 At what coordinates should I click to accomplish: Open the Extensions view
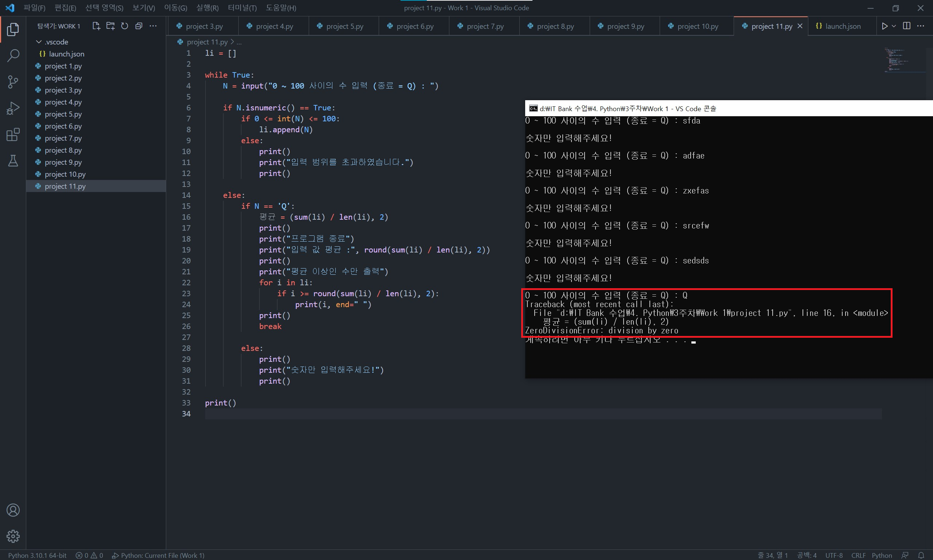tap(13, 135)
